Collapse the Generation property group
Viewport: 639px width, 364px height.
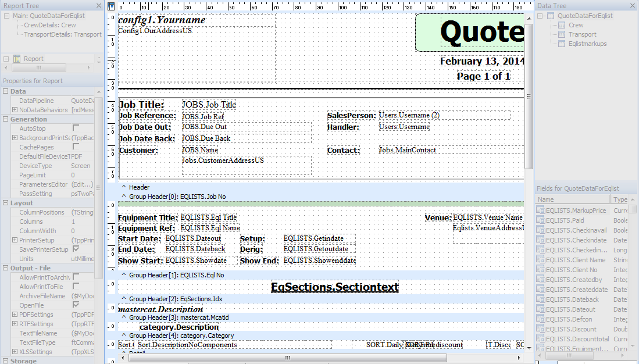[x=5, y=119]
